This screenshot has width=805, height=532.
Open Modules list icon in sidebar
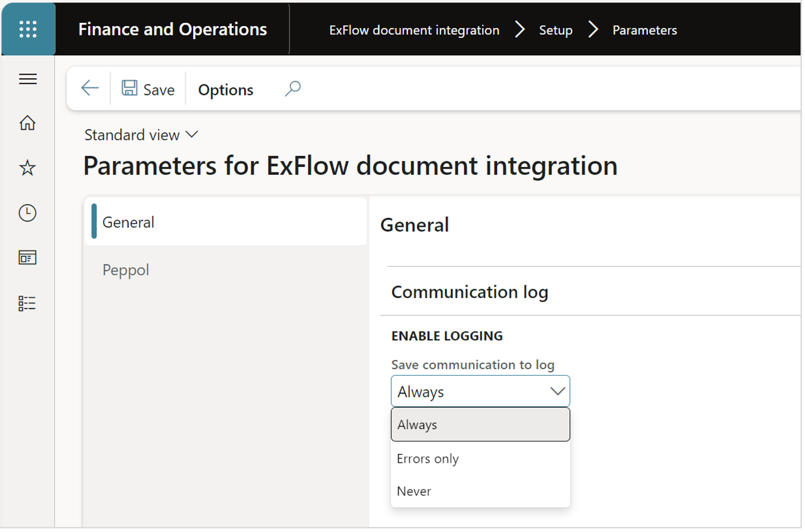click(x=27, y=303)
